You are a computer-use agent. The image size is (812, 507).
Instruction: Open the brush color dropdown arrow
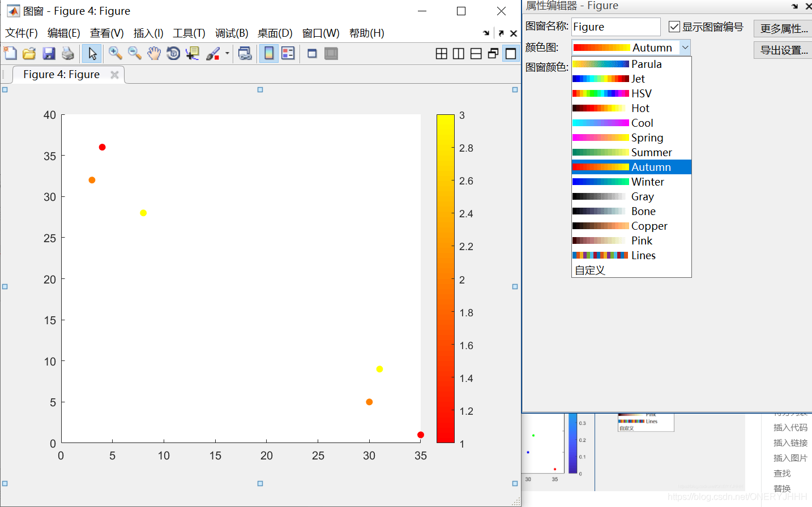tap(227, 54)
